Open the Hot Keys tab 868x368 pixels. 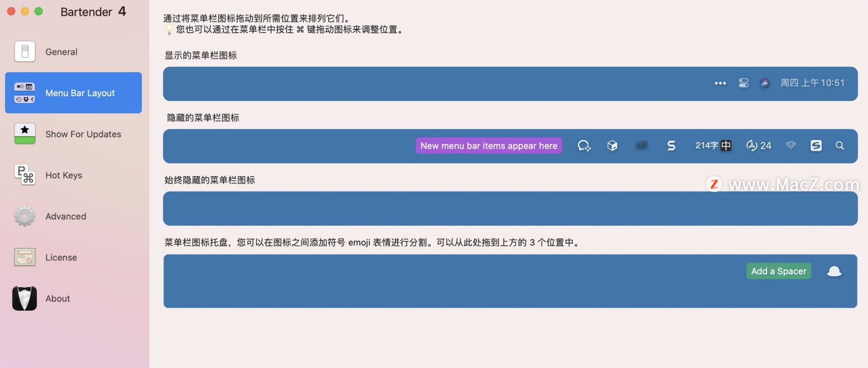(x=73, y=175)
